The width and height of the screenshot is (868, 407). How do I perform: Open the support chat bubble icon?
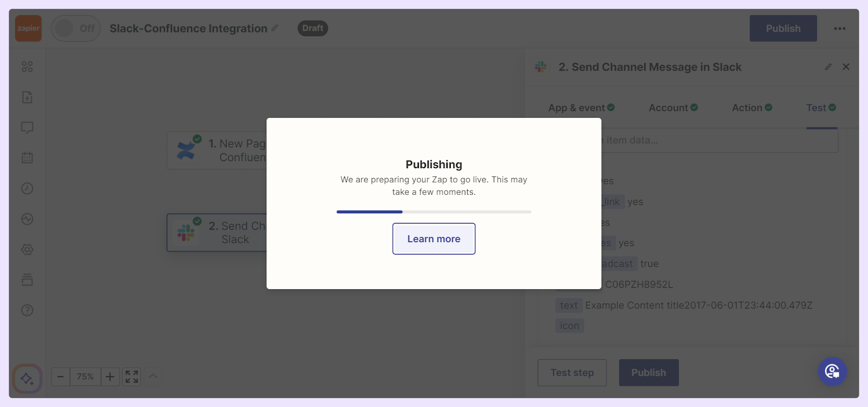pyautogui.click(x=833, y=372)
